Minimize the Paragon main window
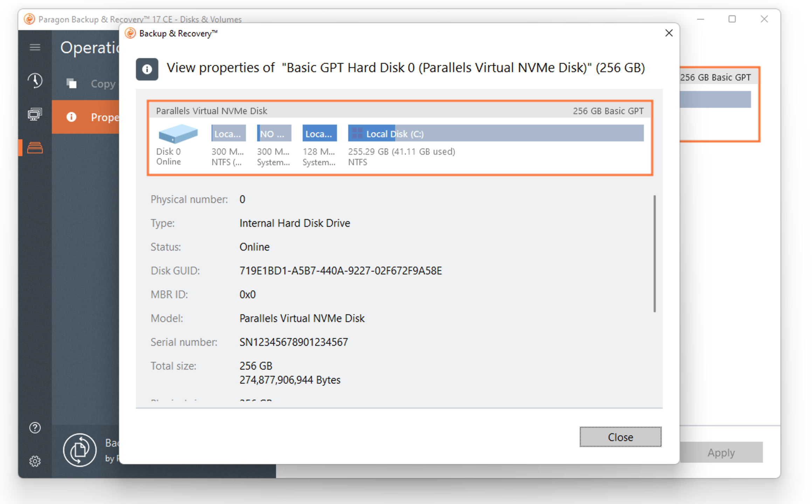Screen dimensions: 812x504 point(700,19)
